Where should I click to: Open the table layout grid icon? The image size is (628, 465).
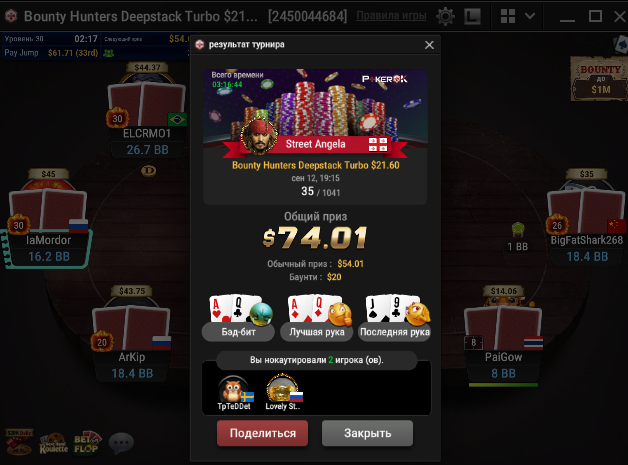pyautogui.click(x=508, y=16)
